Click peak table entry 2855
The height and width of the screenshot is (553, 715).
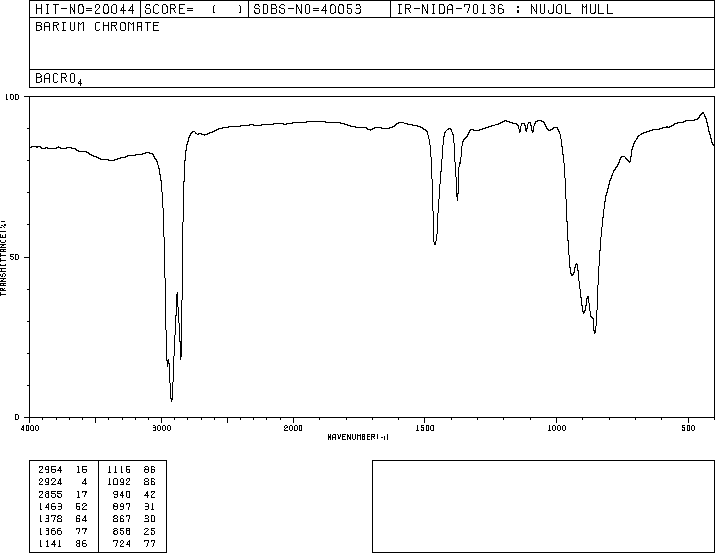pos(50,494)
